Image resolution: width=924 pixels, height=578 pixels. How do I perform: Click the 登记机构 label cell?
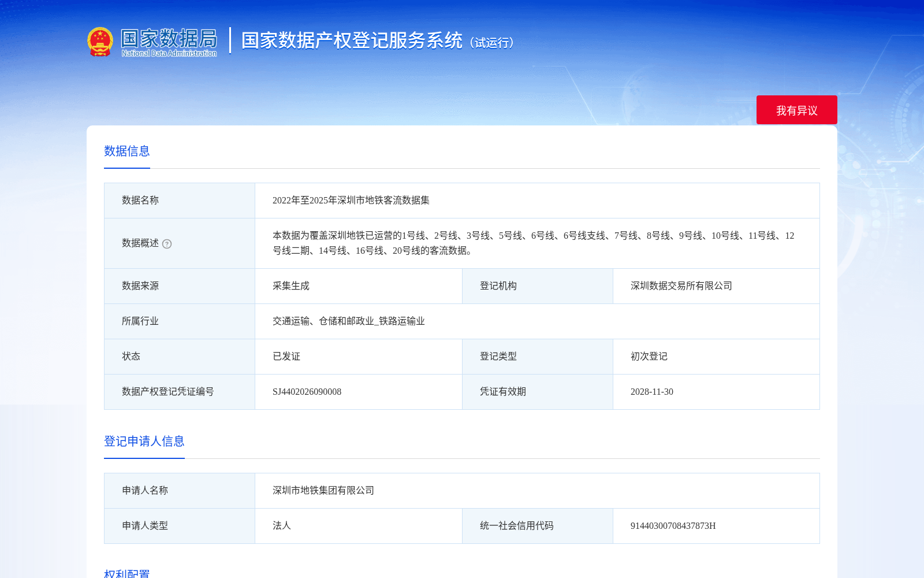538,286
